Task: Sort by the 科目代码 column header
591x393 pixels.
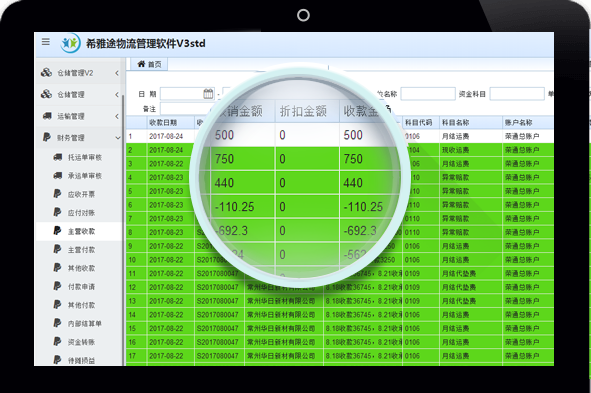Action: (x=421, y=122)
